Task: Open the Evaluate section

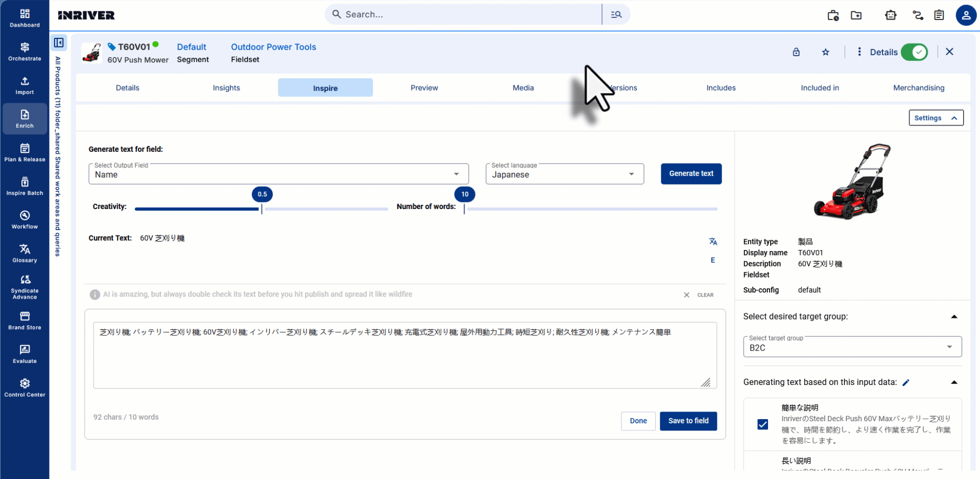Action: click(x=25, y=354)
